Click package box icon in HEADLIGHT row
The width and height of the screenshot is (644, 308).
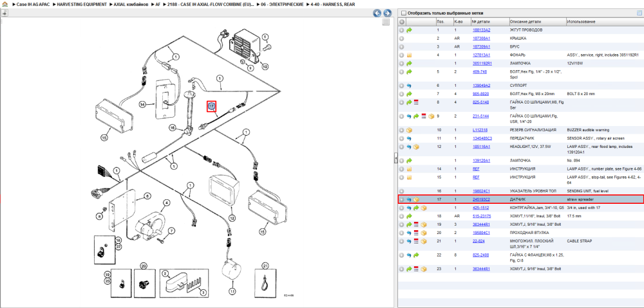[x=416, y=147]
